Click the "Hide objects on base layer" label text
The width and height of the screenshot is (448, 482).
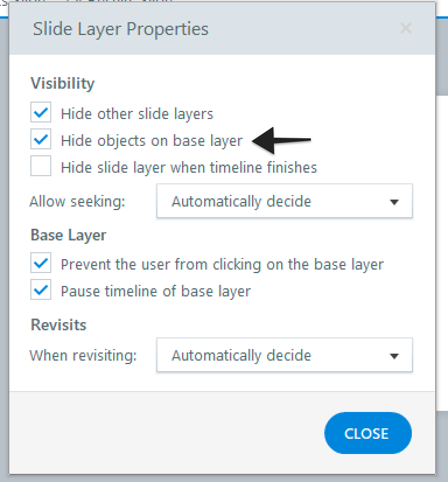click(152, 141)
